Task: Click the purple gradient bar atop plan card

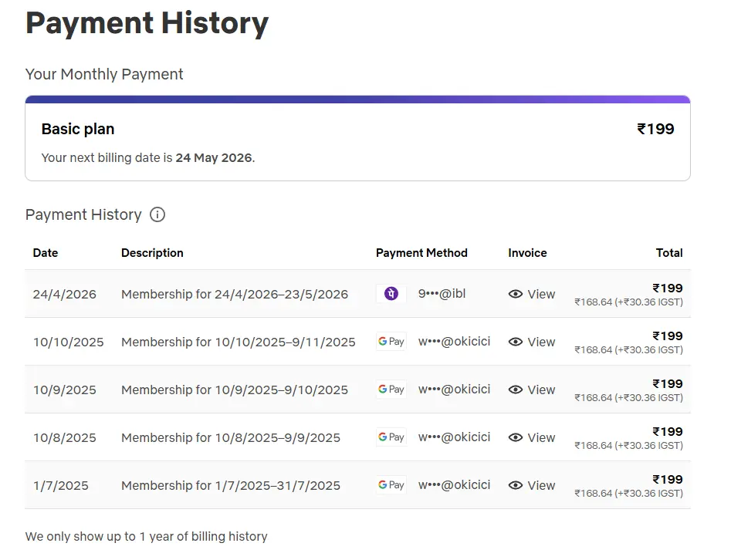Action: point(357,100)
